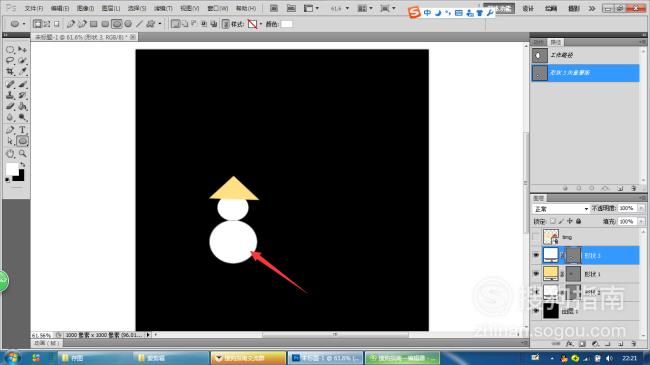
Task: Enable Shape Layers mode in options bar
Action: [37, 24]
